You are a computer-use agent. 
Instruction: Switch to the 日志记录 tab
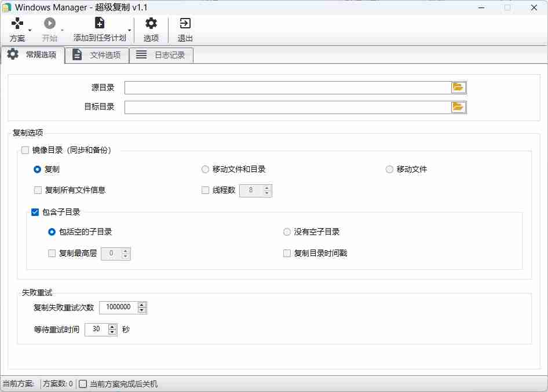coord(161,55)
